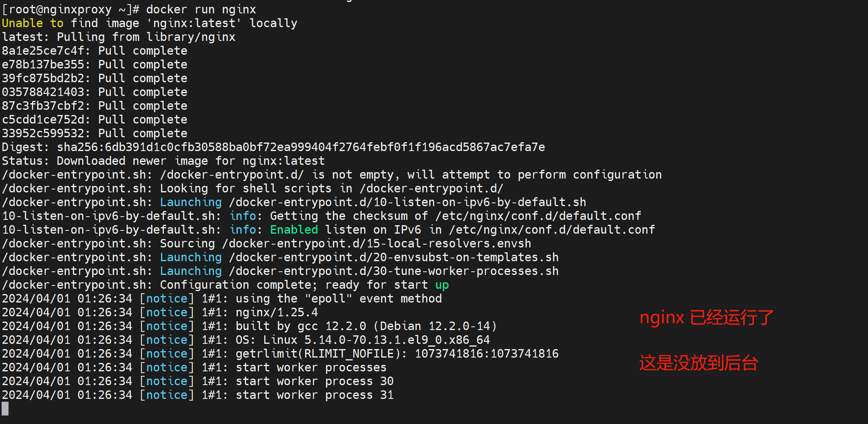Click the terminal cursor block at the bottom

[5, 408]
